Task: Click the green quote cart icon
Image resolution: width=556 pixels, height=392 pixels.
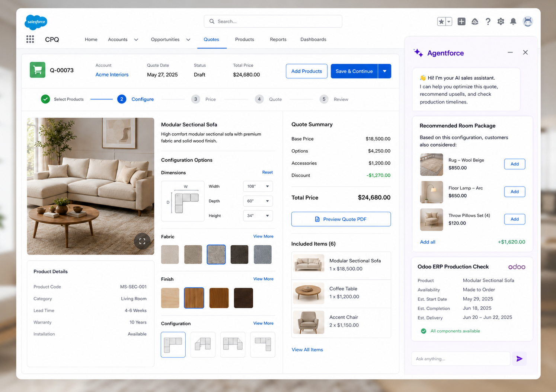Action: click(38, 70)
